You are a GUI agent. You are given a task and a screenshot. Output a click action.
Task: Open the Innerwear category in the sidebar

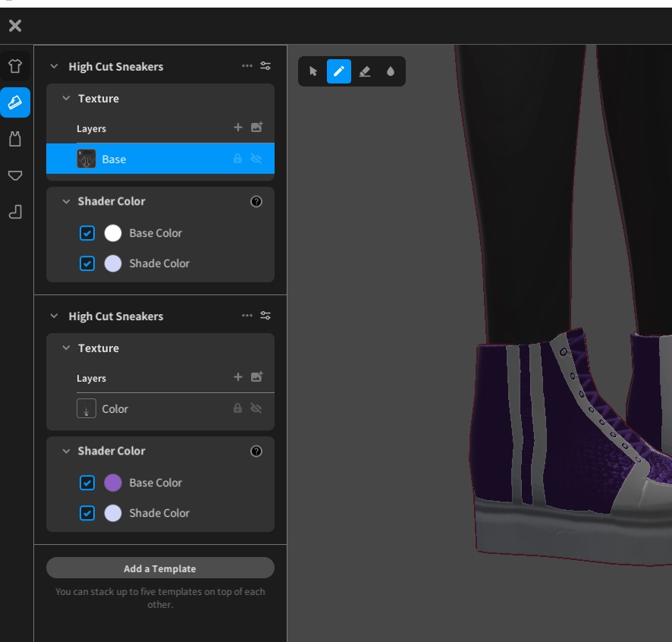tap(15, 139)
